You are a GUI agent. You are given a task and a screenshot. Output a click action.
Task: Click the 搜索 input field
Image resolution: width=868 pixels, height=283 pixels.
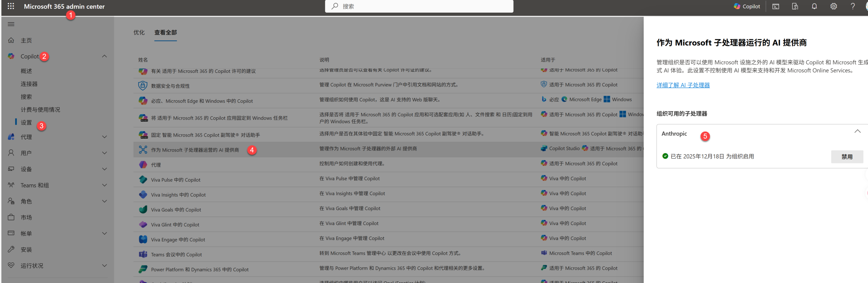419,6
